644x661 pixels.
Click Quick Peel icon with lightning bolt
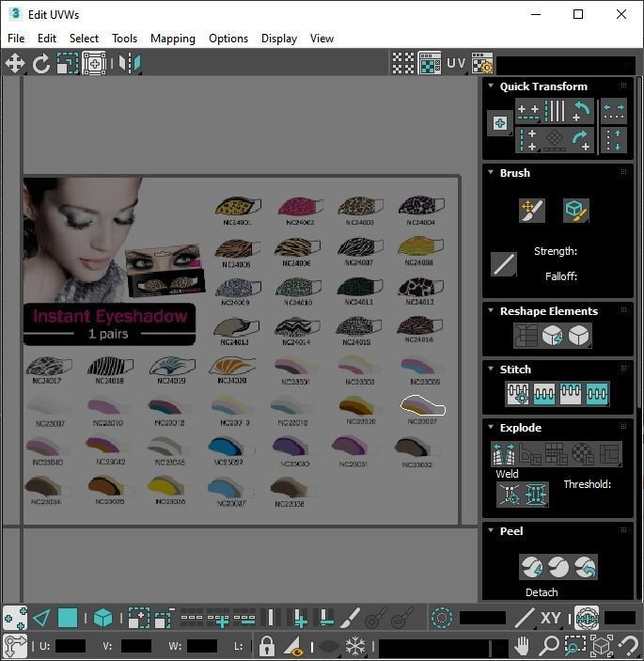click(532, 567)
